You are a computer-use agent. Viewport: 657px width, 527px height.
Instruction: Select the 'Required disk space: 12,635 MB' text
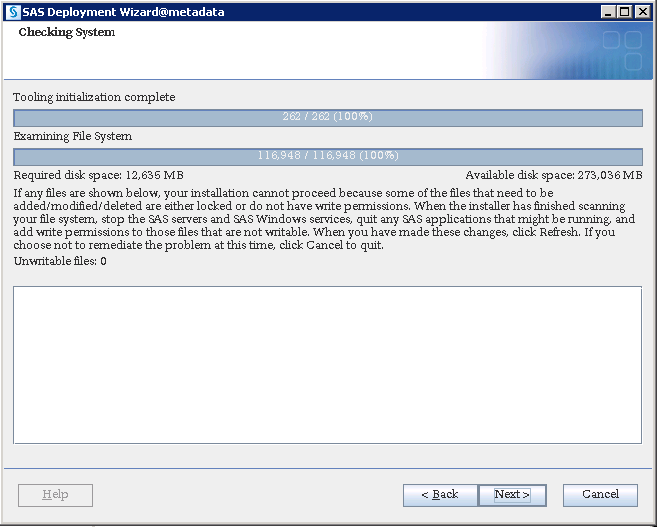click(98, 175)
